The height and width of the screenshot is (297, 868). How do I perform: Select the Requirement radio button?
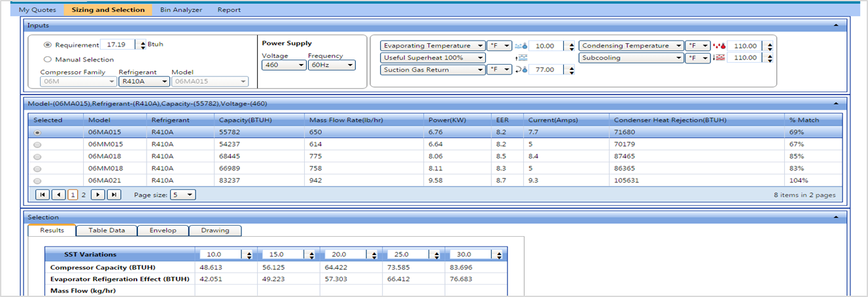point(47,45)
